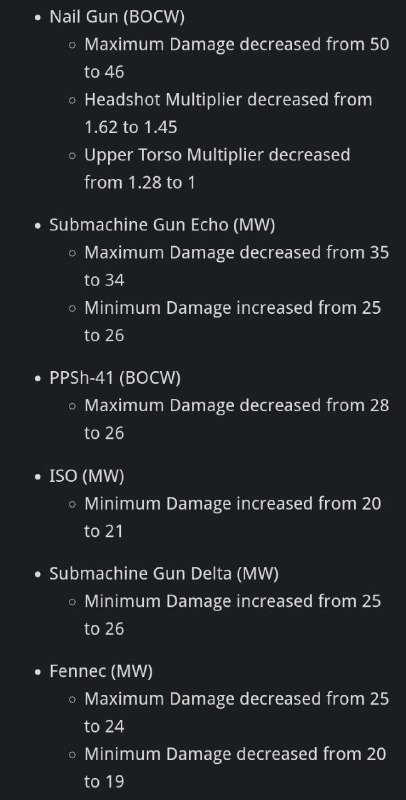Click Echo Maximum Damage from 35 line
The height and width of the screenshot is (800, 406).
tap(237, 266)
